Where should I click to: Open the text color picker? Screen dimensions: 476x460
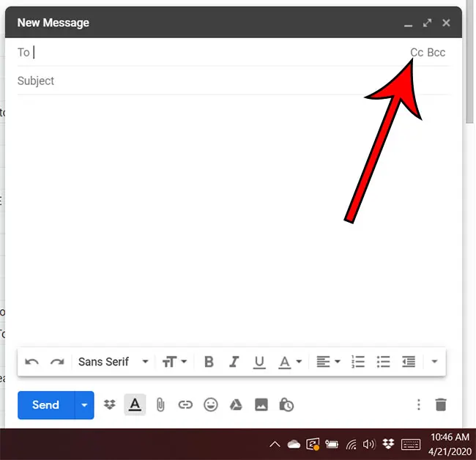(x=289, y=362)
